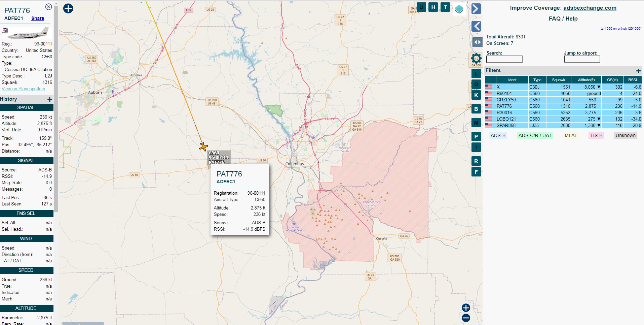Click the Search input field
The height and width of the screenshot is (325, 644).
coord(504,59)
